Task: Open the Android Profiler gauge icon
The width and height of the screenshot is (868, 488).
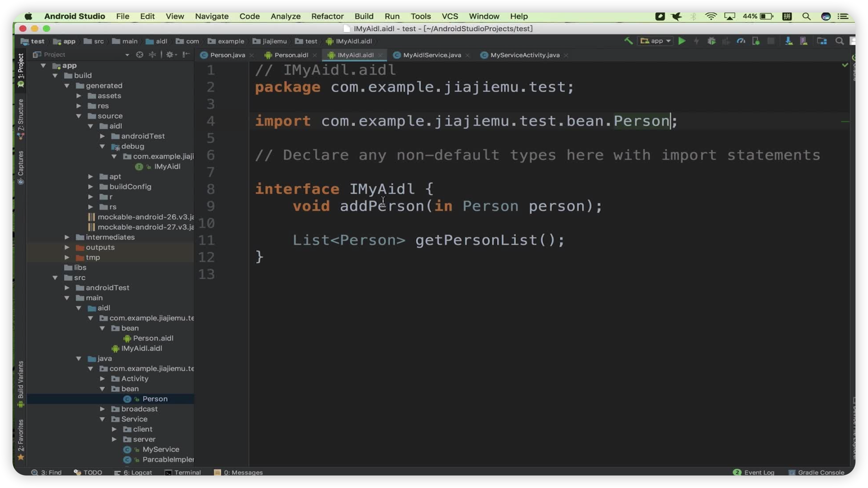Action: 741,41
